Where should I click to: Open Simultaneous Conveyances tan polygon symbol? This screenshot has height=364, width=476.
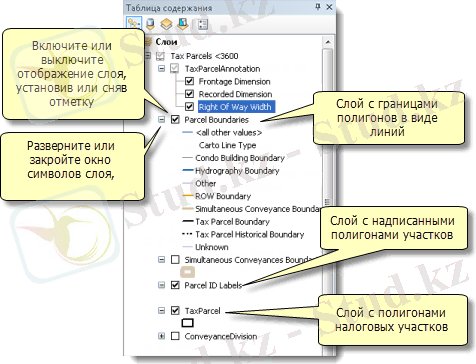(187, 272)
